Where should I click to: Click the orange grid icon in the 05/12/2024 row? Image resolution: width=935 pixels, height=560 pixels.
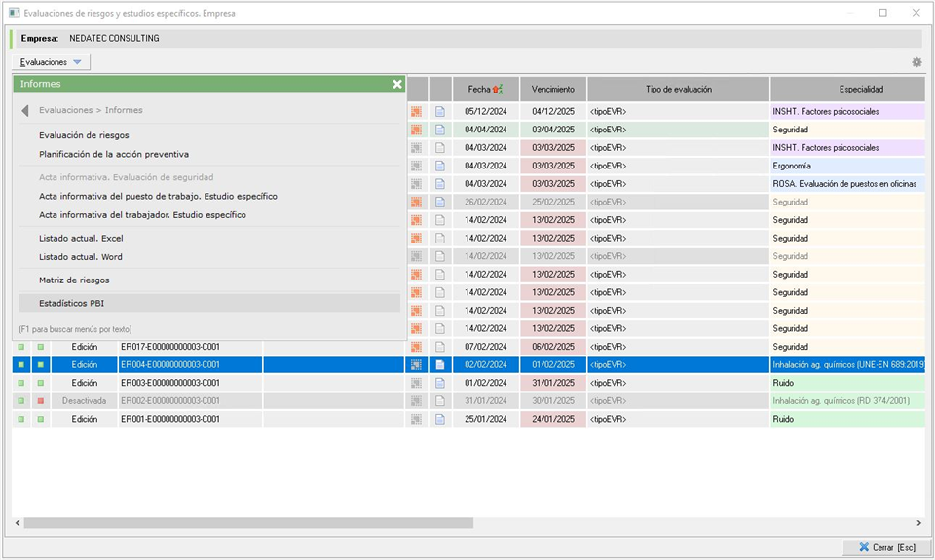(x=416, y=112)
